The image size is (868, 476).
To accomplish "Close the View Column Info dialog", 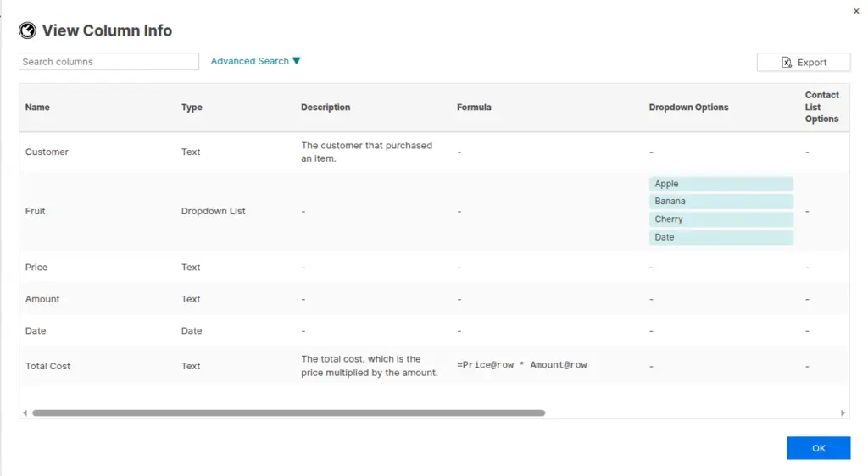I will 856,11.
